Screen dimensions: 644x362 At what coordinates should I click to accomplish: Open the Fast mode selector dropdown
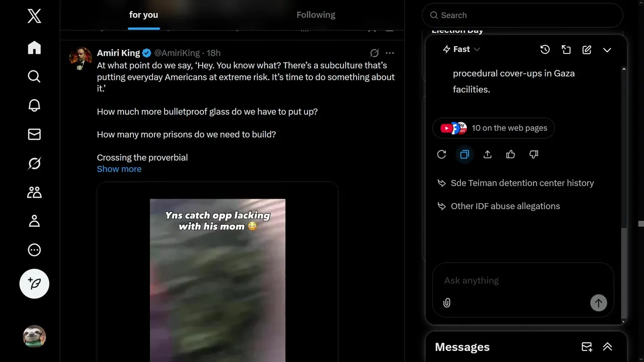[461, 49]
